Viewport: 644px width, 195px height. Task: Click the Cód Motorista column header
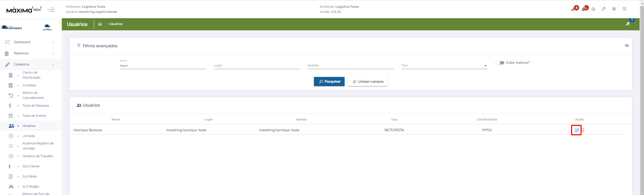point(487,119)
